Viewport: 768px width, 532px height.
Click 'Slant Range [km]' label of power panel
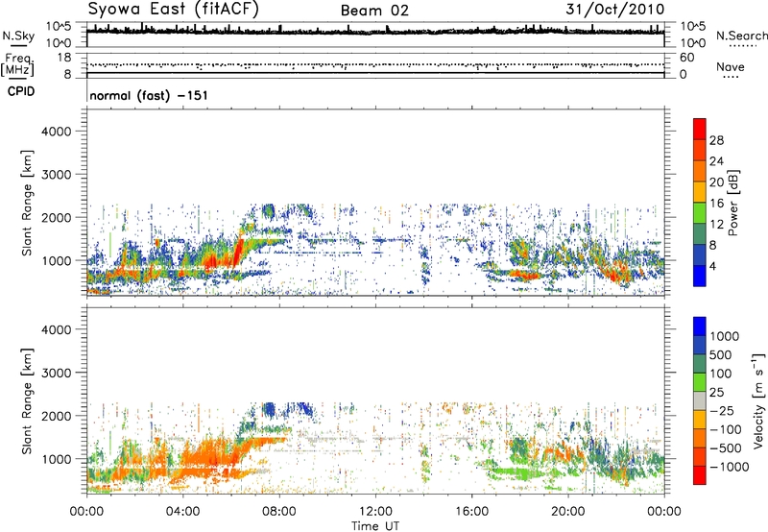[27, 203]
